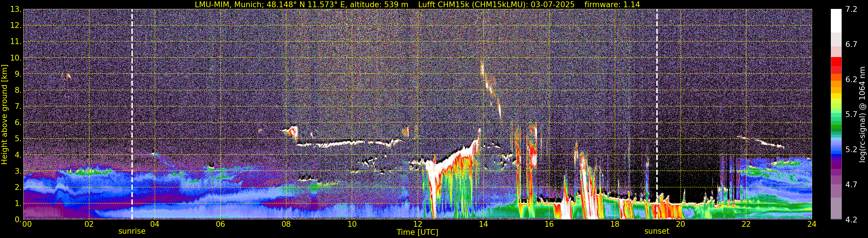Click the '5.' tick on the height axis

18,139
